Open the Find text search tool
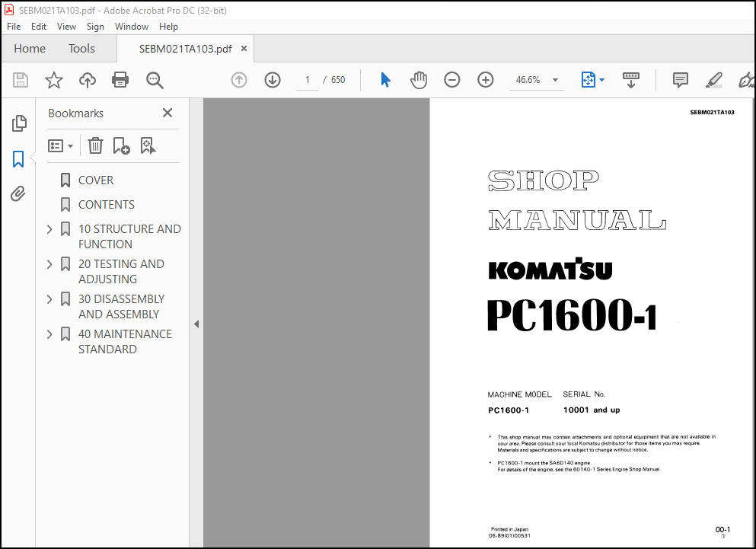 (x=155, y=80)
